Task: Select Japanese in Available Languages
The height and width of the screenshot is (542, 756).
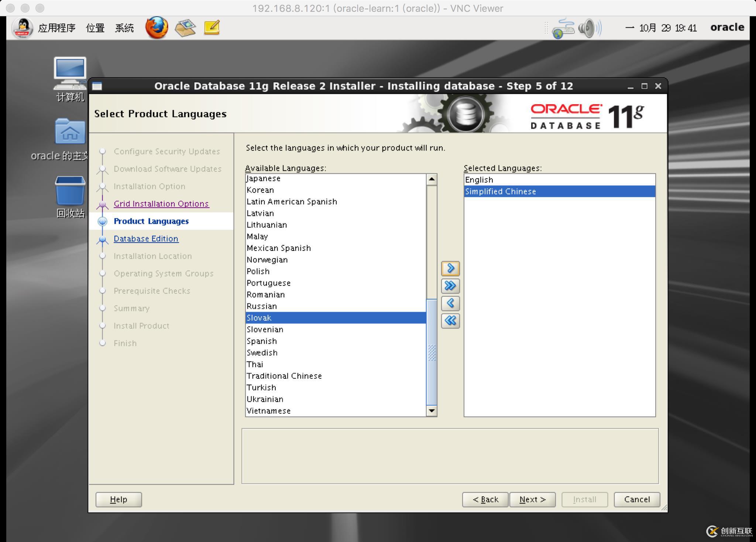Action: tap(336, 178)
